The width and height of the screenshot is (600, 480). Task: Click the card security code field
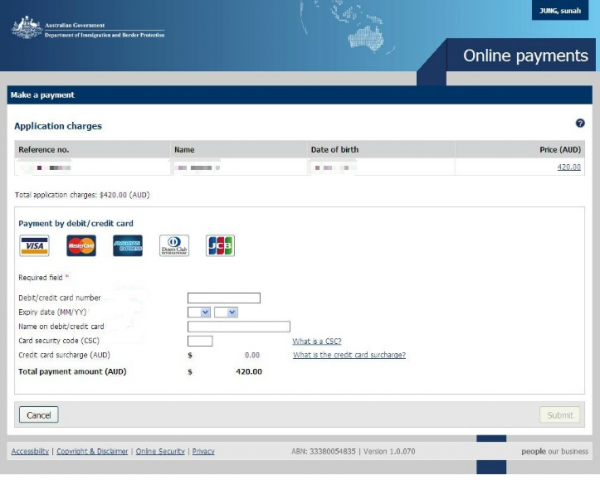[x=200, y=341]
